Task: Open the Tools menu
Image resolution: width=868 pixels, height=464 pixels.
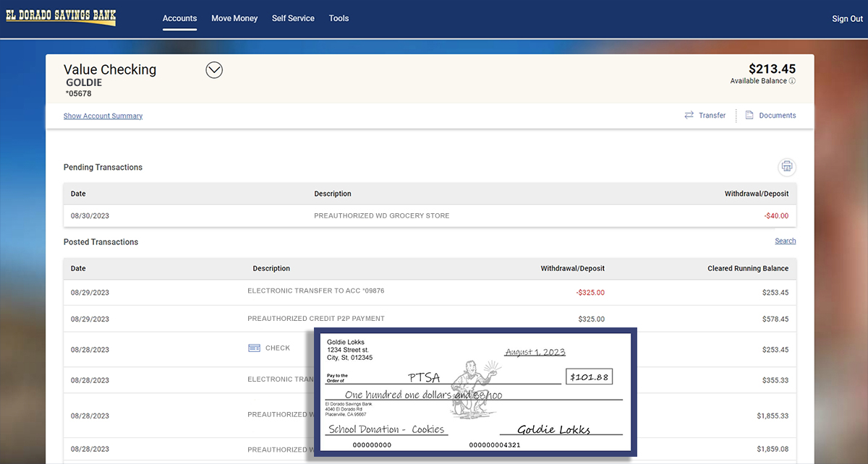Action: [x=339, y=18]
